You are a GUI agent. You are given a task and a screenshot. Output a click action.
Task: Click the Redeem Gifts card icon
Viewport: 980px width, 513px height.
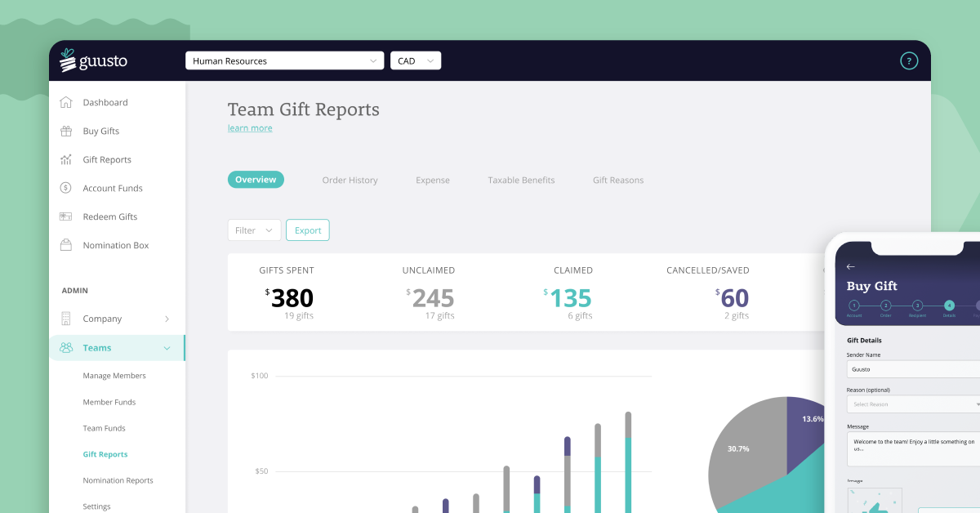point(66,216)
